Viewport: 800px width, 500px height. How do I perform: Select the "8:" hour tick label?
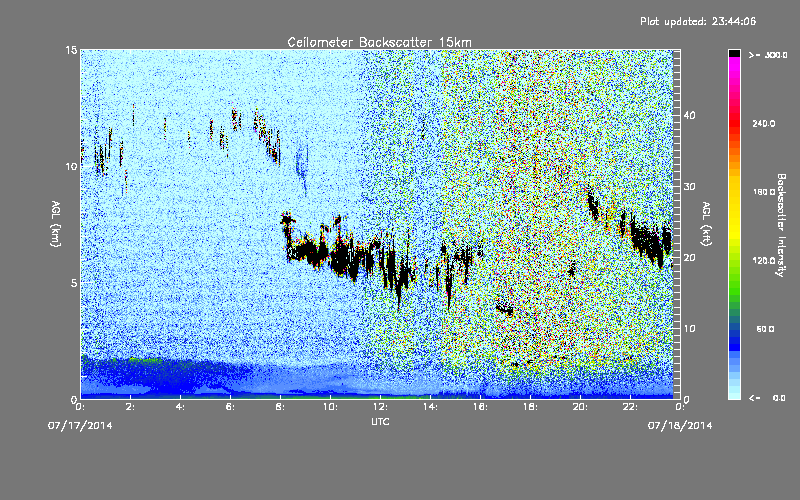click(x=280, y=407)
